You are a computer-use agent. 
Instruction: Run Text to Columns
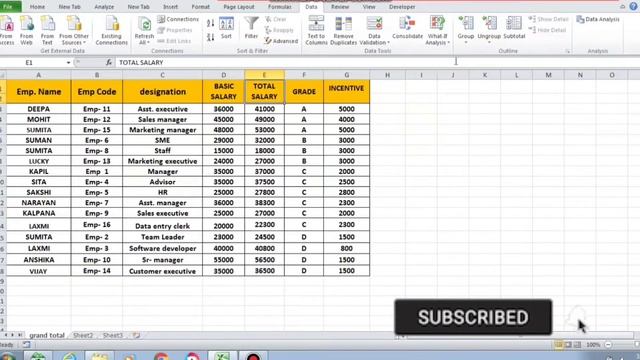pyautogui.click(x=316, y=31)
